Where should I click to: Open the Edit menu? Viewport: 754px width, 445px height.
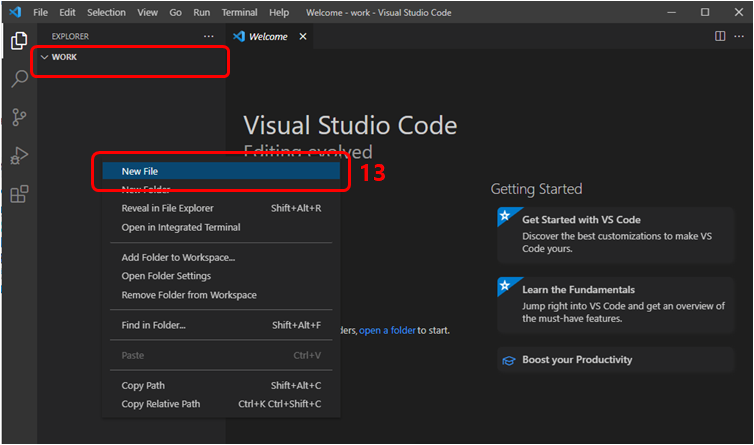67,13
